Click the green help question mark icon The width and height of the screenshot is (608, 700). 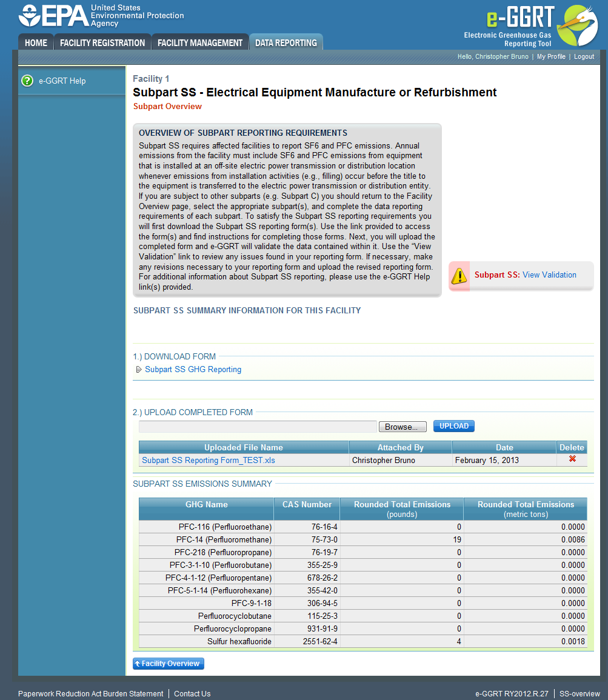tap(27, 81)
